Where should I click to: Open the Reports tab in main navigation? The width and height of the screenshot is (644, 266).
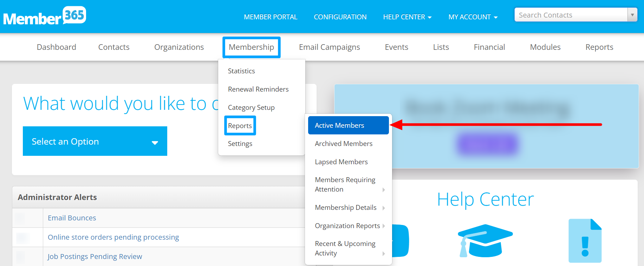pyautogui.click(x=599, y=47)
